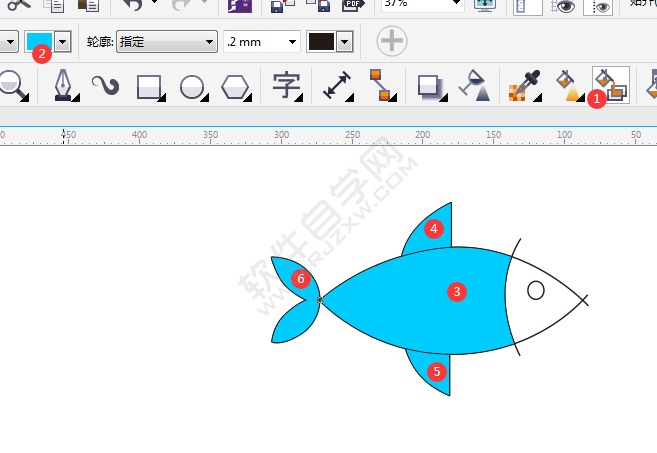
Task: Select the Smart Fill tool
Action: coord(610,84)
